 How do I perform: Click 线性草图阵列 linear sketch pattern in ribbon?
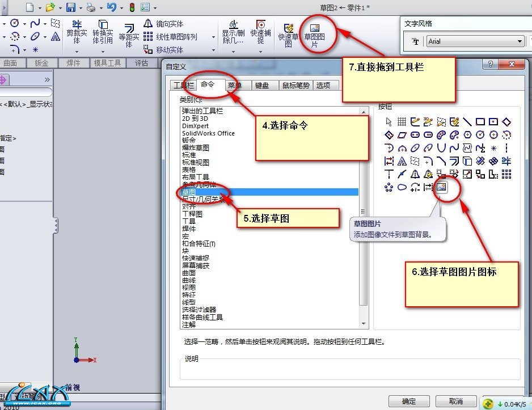(x=170, y=37)
